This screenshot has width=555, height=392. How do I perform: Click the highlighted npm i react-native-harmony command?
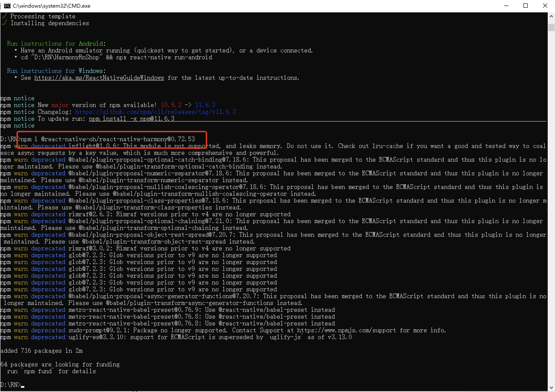point(108,139)
